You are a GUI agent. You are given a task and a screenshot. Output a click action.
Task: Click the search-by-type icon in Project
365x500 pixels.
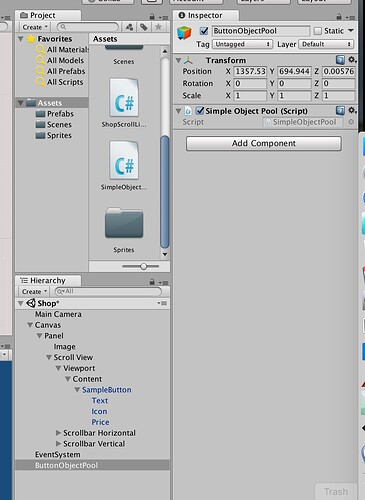pyautogui.click(x=130, y=27)
